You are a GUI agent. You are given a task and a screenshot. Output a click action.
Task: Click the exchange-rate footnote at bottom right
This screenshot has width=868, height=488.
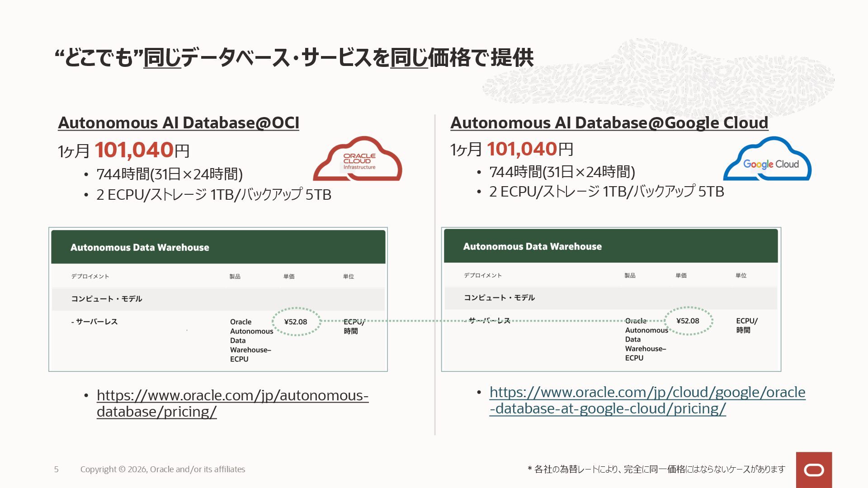tap(656, 469)
